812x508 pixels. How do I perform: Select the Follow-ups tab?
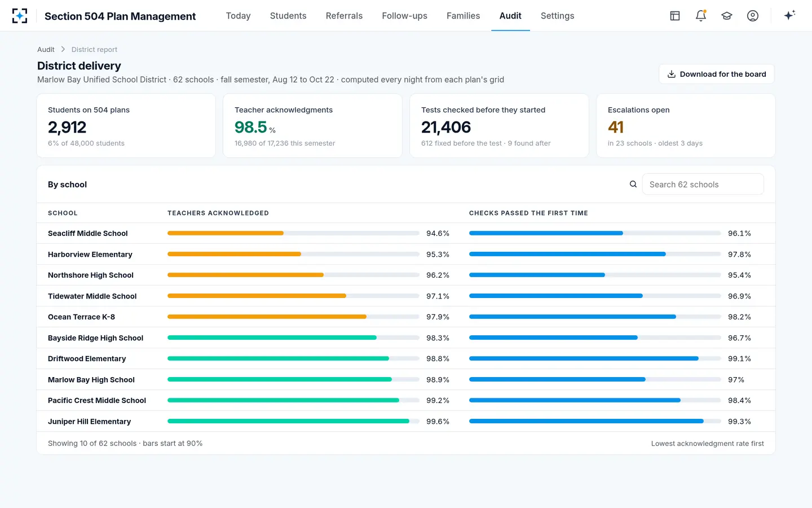pos(404,16)
